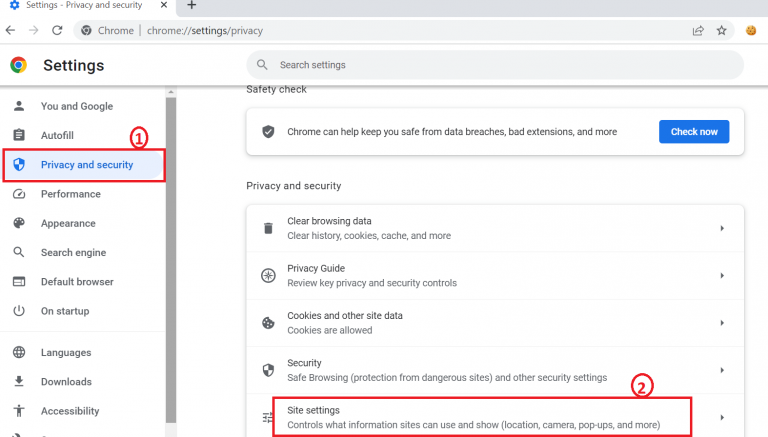Click the share page icon
This screenshot has height=437, width=768.
pos(697,30)
